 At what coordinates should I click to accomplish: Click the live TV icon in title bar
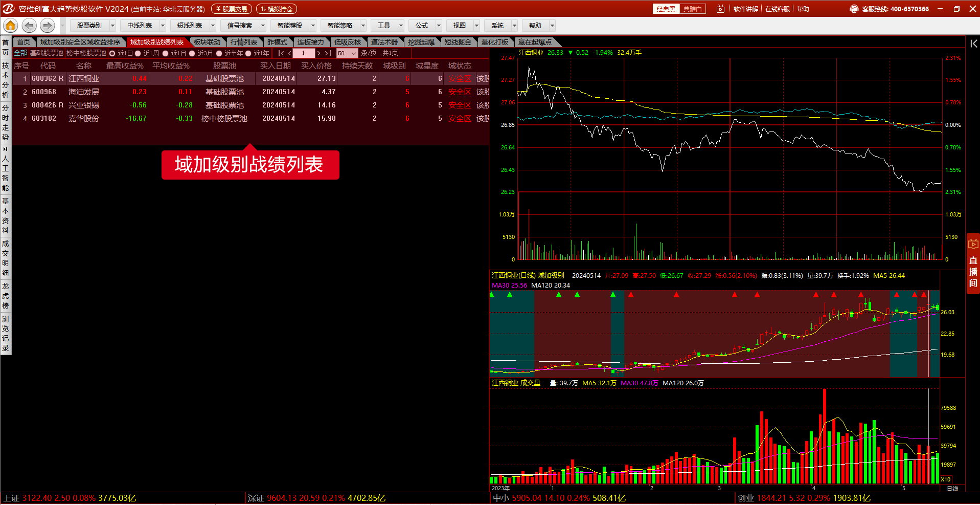pos(720,9)
